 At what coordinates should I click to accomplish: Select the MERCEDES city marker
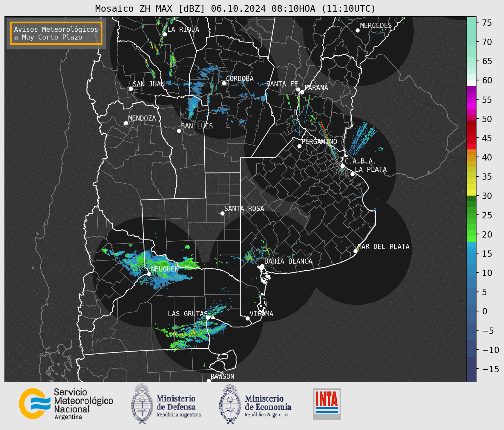(358, 31)
